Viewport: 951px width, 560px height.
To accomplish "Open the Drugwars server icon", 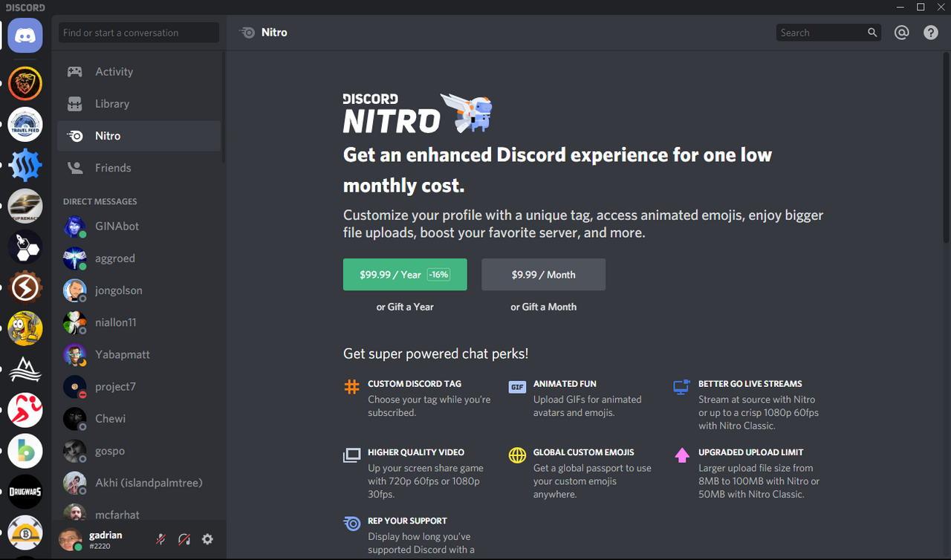I will coord(25,492).
